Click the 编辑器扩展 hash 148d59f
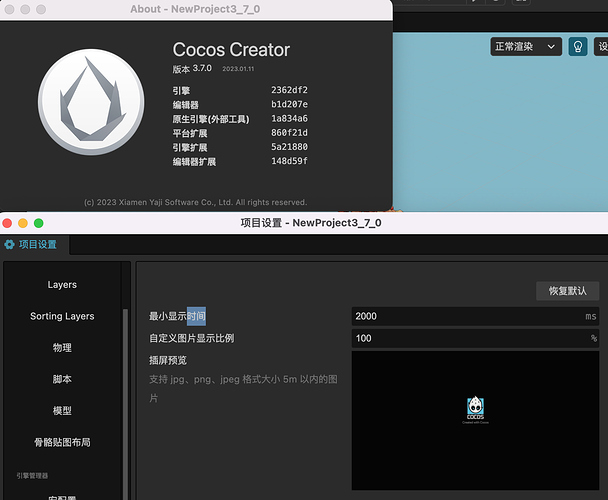The height and width of the screenshot is (500, 608). tap(289, 161)
